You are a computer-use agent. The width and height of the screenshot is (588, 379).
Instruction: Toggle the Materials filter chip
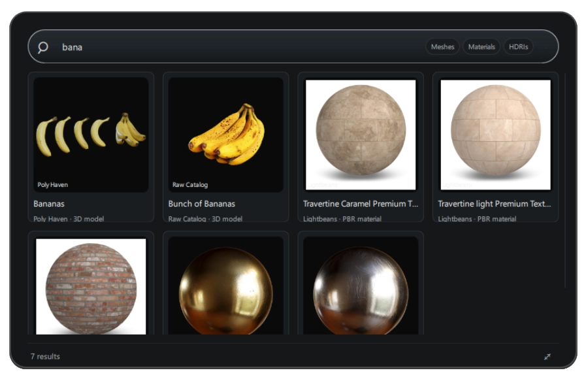(482, 47)
